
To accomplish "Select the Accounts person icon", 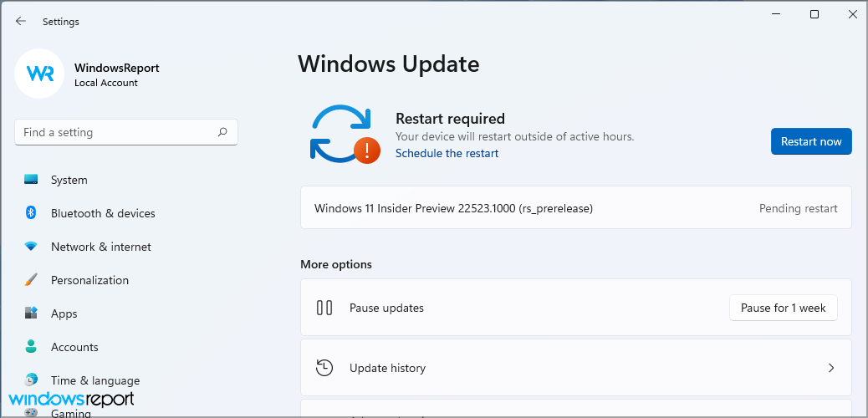I will [31, 347].
